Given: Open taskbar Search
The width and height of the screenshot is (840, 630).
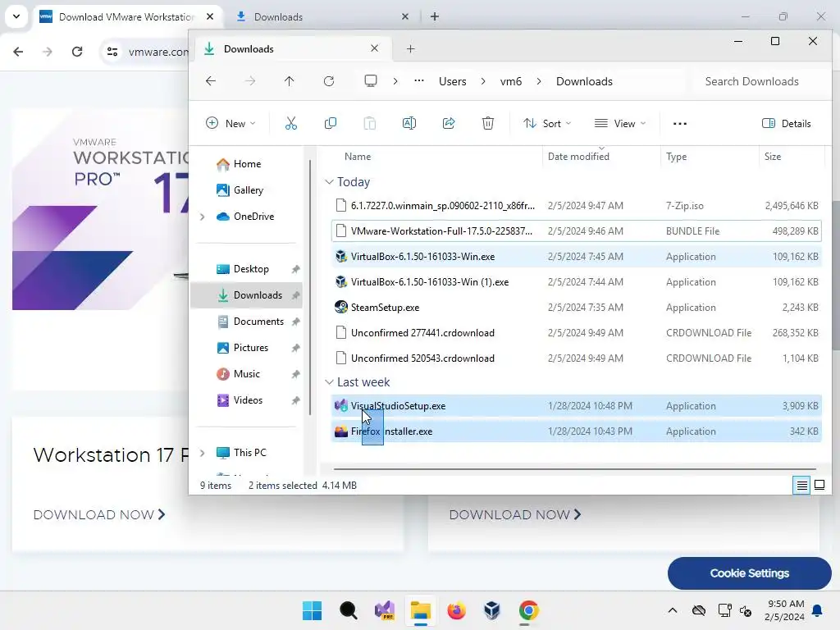Looking at the screenshot, I should click(349, 610).
